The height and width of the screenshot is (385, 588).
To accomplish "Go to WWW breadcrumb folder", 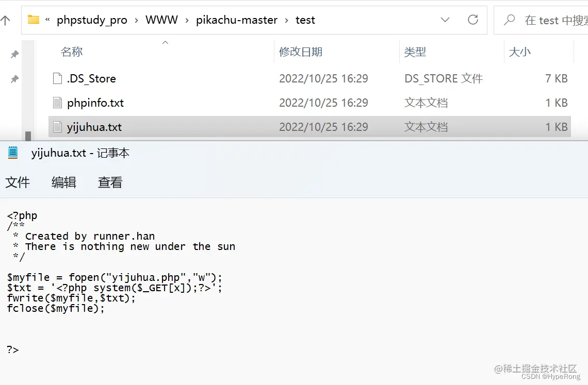I will (161, 20).
